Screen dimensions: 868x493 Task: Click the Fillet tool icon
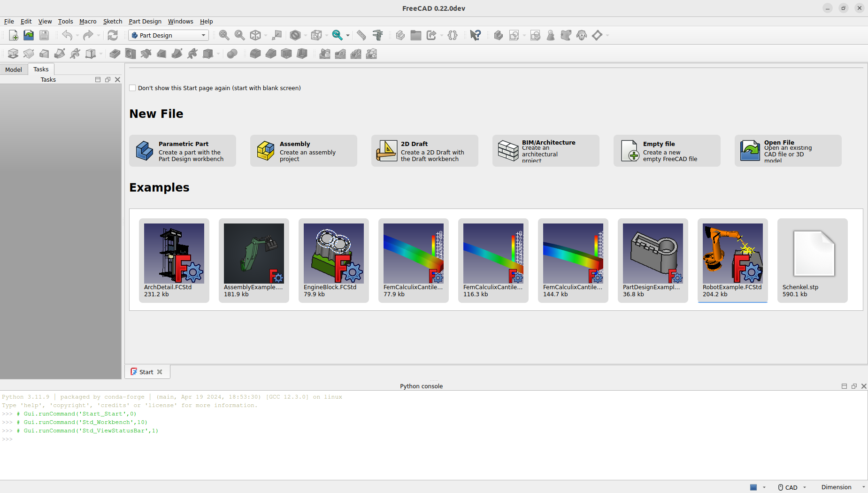tap(255, 54)
